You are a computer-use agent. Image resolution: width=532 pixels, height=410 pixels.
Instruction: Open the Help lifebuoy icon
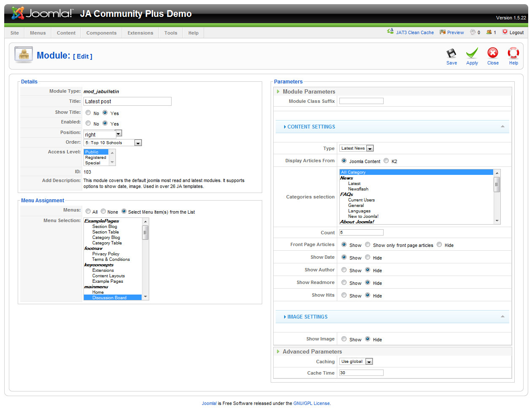[x=513, y=53]
